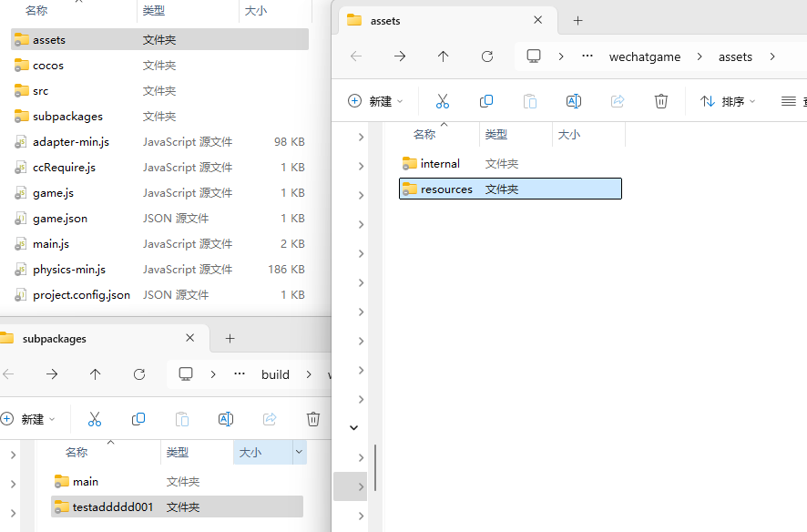Select game.js file
This screenshot has height=532, width=807.
tap(159, 193)
